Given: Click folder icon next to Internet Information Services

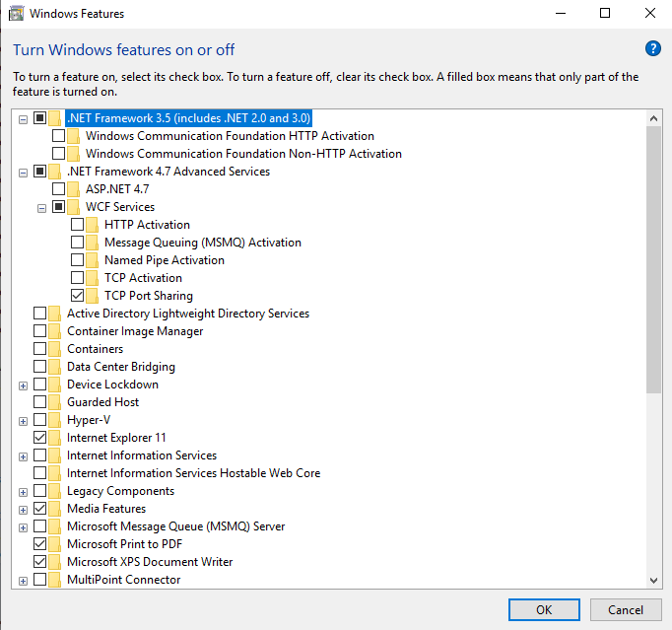Looking at the screenshot, I should [54, 455].
